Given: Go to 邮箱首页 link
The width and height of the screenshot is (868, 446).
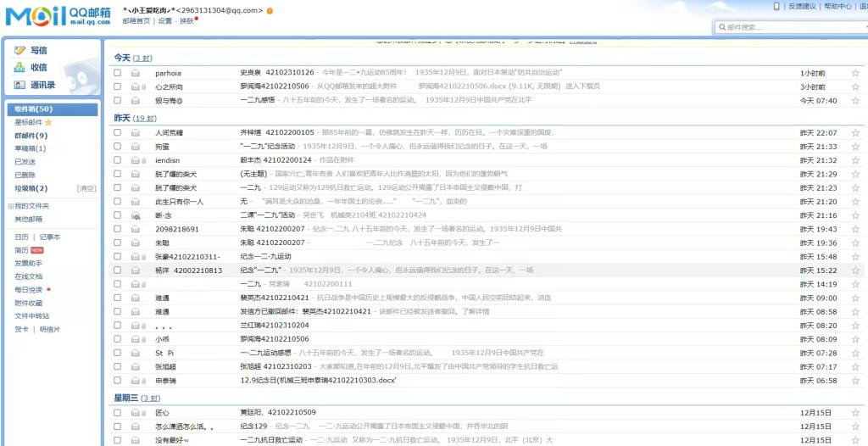Looking at the screenshot, I should (x=136, y=21).
